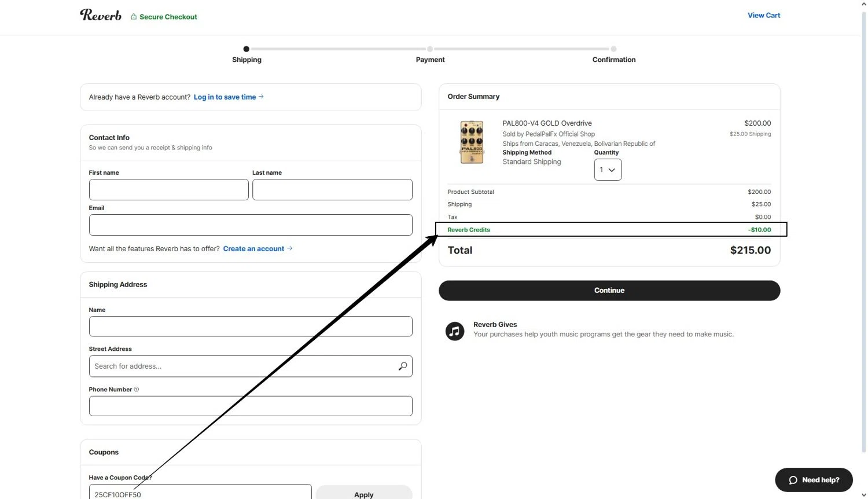Click the chat bubble icon in Need help

click(793, 480)
